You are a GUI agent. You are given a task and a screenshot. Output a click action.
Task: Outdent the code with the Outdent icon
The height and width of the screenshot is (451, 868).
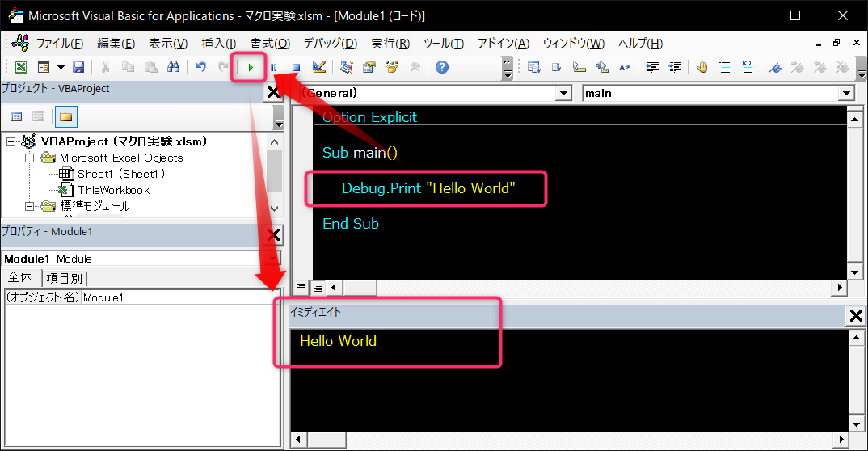676,68
